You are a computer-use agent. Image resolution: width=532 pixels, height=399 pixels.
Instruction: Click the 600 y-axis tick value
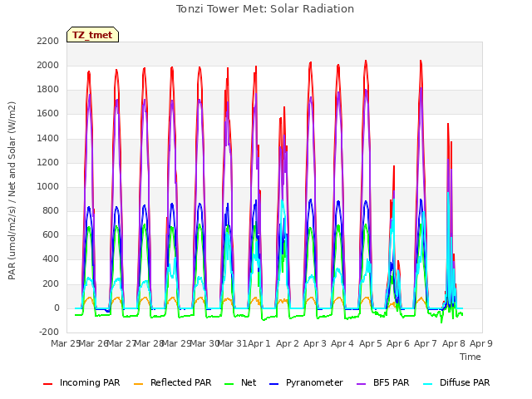click(51, 235)
